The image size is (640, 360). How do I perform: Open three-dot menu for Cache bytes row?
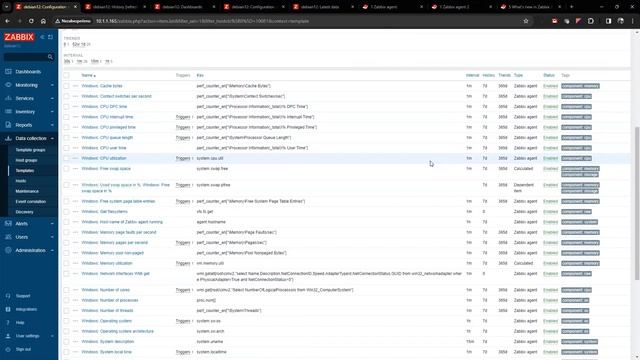75,86
